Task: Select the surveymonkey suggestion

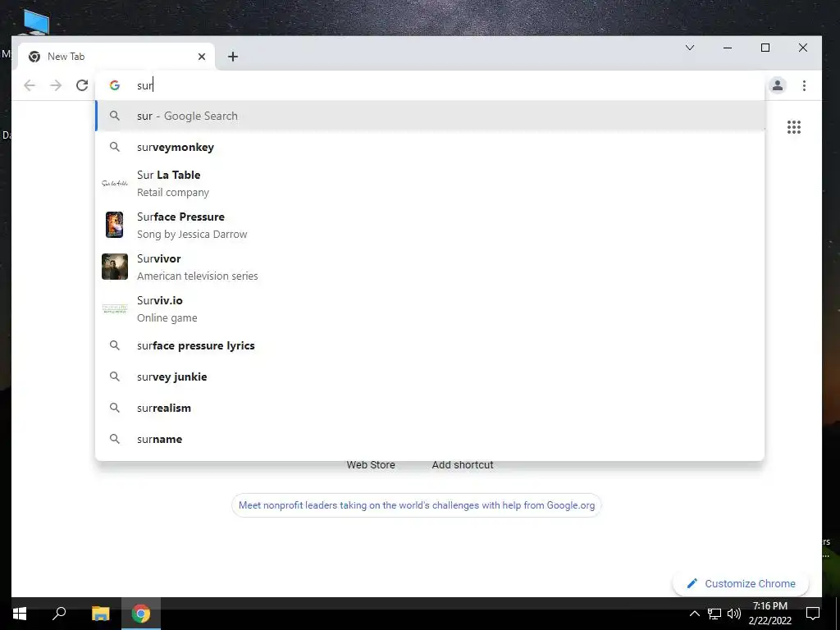Action: point(430,147)
